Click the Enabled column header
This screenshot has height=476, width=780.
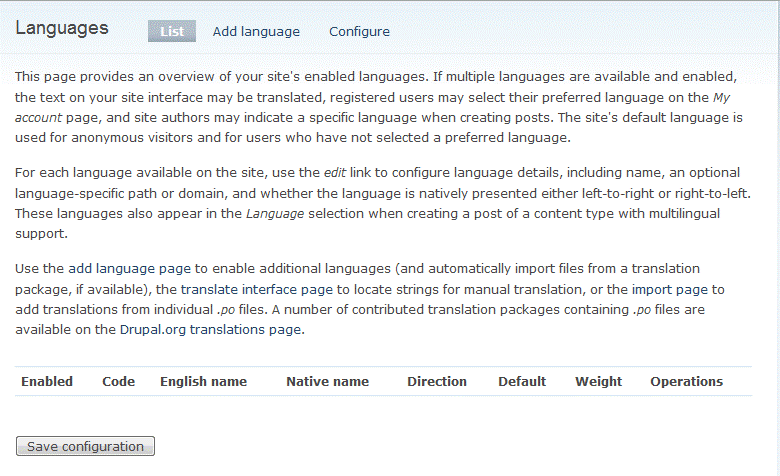click(47, 381)
